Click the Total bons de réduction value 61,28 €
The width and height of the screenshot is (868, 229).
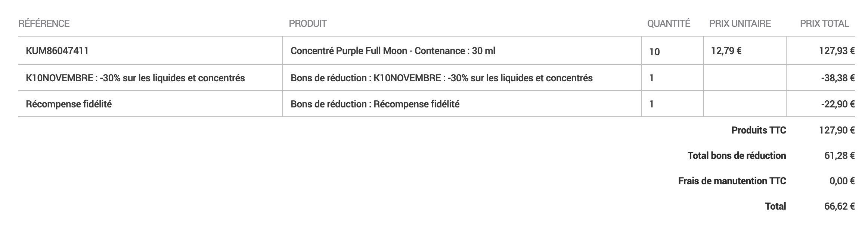pyautogui.click(x=839, y=156)
